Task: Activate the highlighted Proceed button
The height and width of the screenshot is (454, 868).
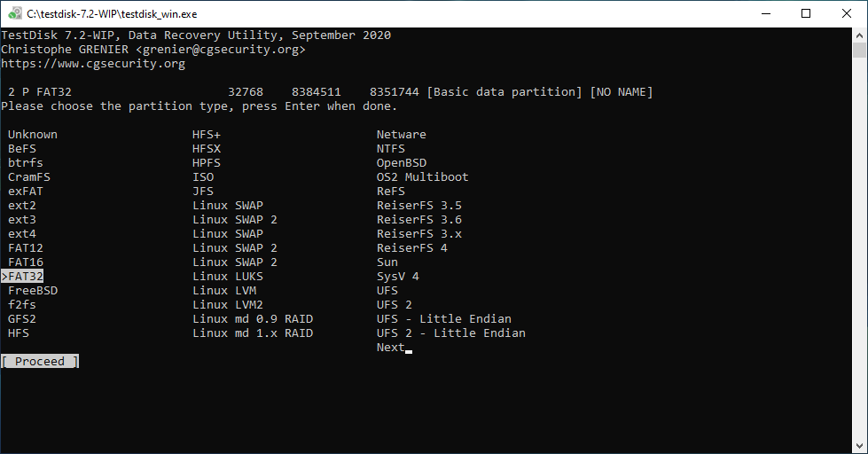Action: pos(40,362)
